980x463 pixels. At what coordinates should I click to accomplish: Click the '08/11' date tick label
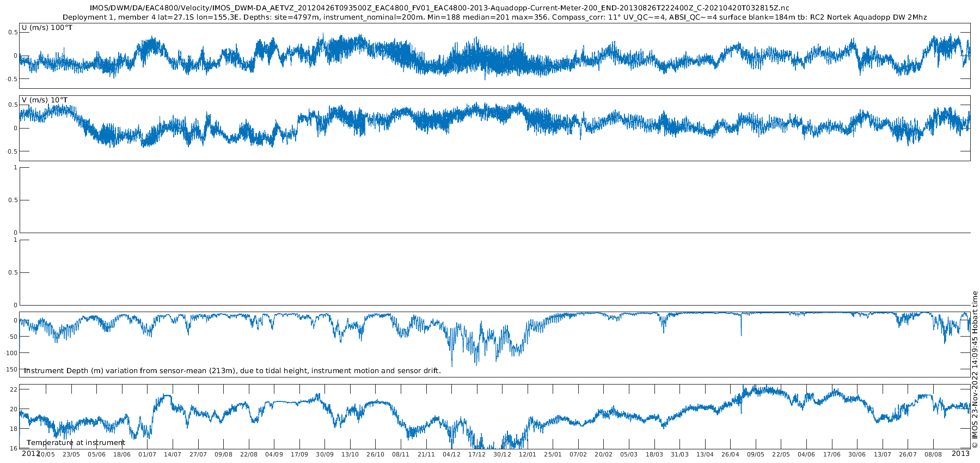(401, 454)
